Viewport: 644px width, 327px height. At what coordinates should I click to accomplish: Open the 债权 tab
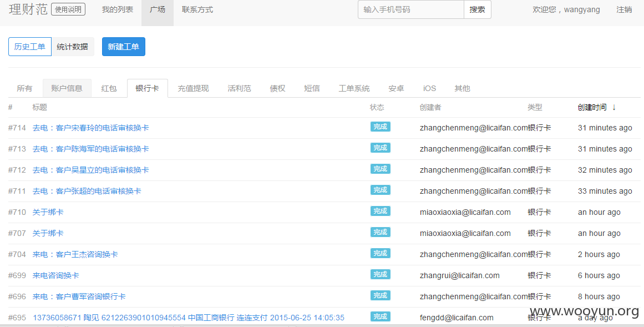click(277, 88)
